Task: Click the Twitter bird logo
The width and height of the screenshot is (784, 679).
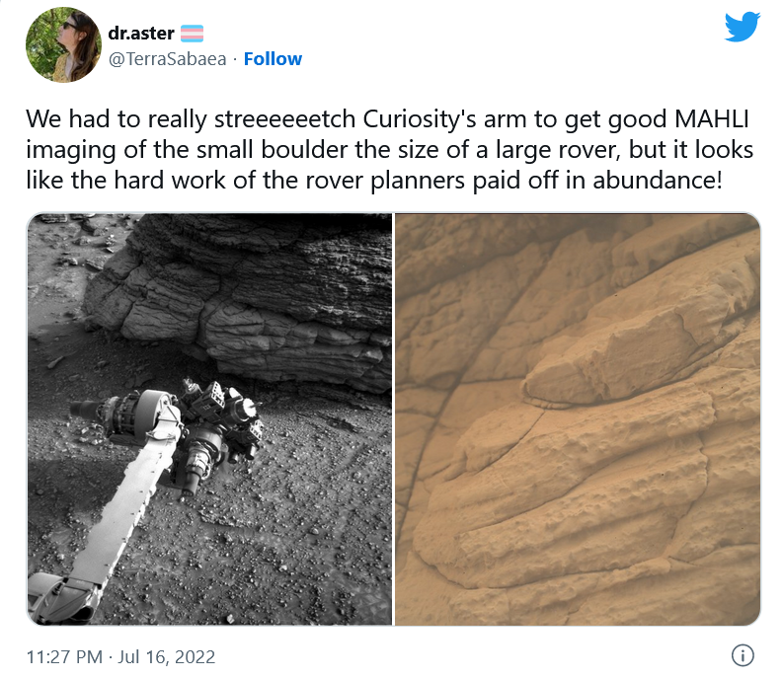Action: click(742, 28)
